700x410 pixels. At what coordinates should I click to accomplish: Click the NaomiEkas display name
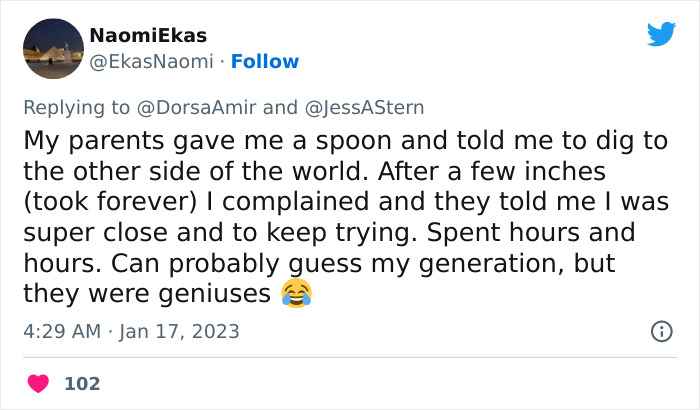148,35
